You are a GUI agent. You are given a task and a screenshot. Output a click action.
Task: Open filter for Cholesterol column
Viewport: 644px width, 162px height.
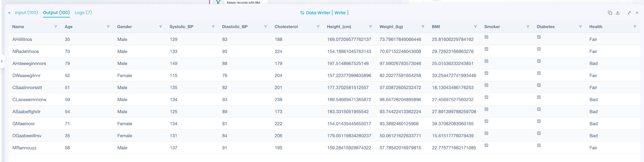tap(318, 27)
